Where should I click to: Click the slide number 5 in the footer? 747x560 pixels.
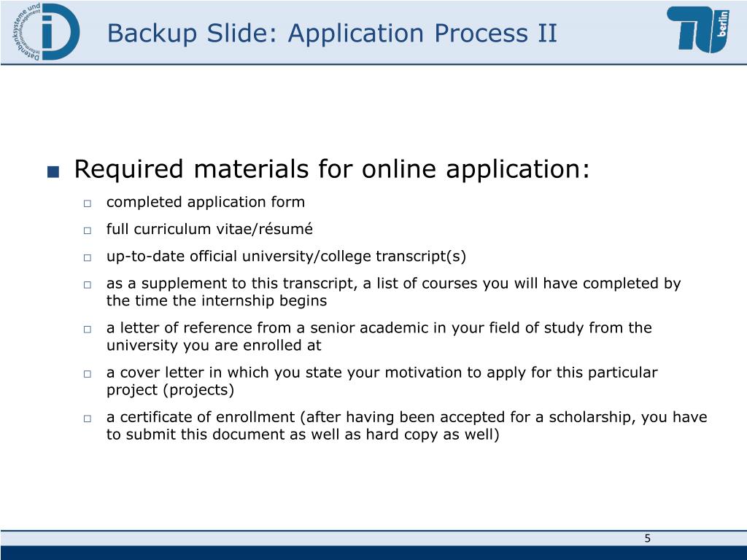[647, 539]
